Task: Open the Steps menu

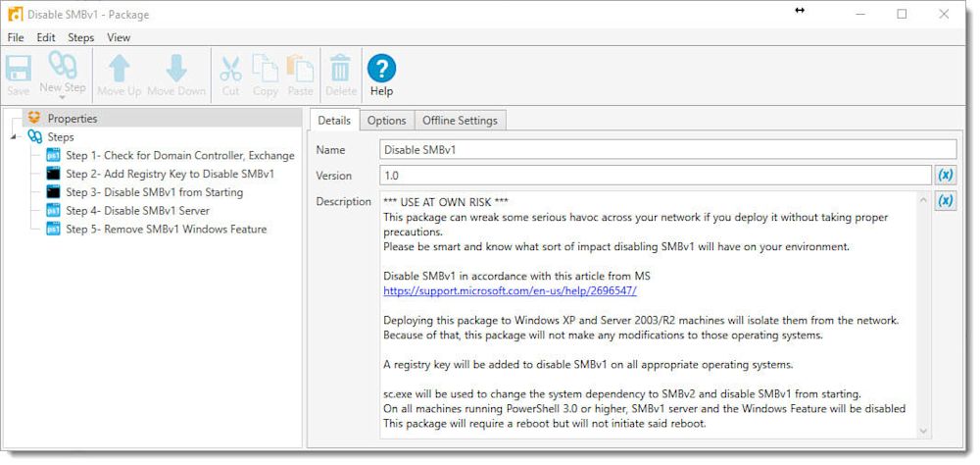Action: 80,37
